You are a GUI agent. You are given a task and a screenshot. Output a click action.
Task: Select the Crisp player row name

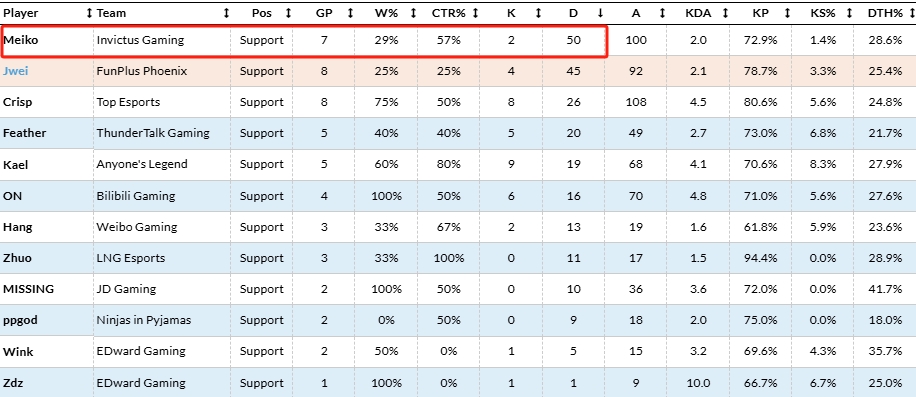[18, 102]
